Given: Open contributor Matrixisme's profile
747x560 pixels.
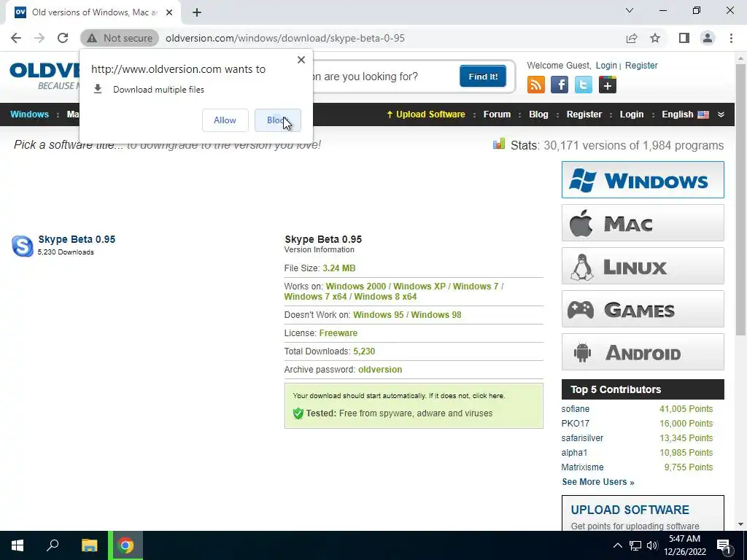Looking at the screenshot, I should (x=582, y=467).
